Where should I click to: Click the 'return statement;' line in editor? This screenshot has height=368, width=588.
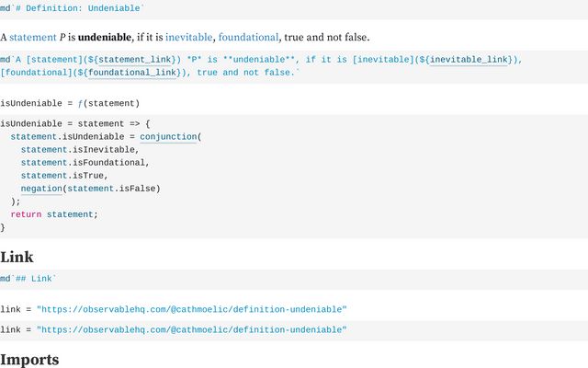pos(54,214)
